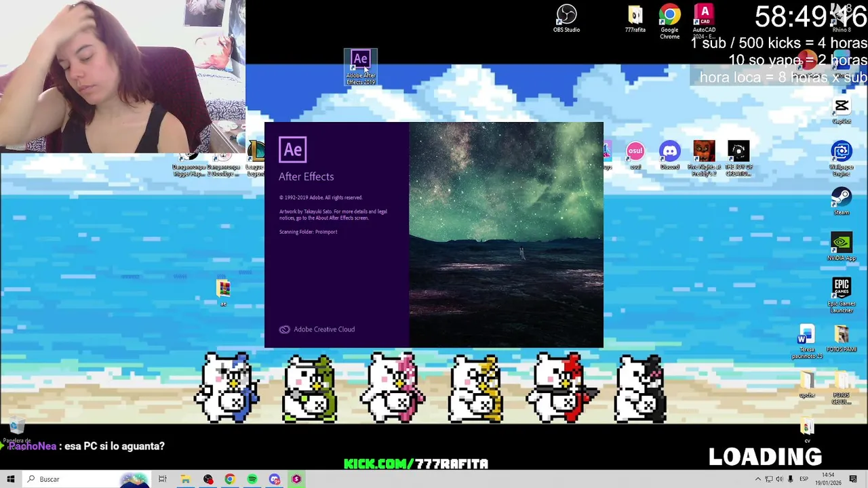Select the League of Legends desktop icon
The height and width of the screenshot is (488, 868).
click(x=256, y=160)
